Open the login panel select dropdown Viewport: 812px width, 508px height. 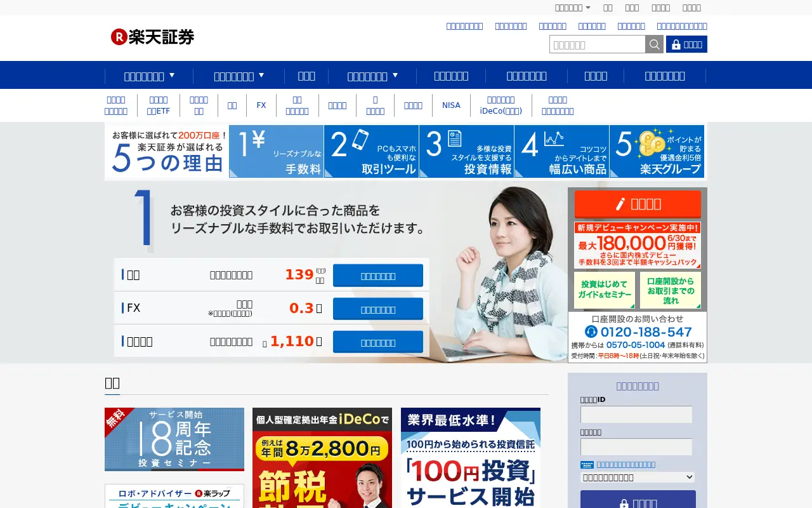pyautogui.click(x=638, y=478)
